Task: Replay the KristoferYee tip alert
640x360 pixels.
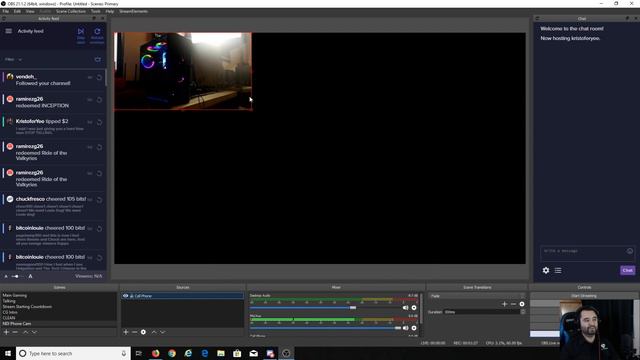Action: pos(99,122)
